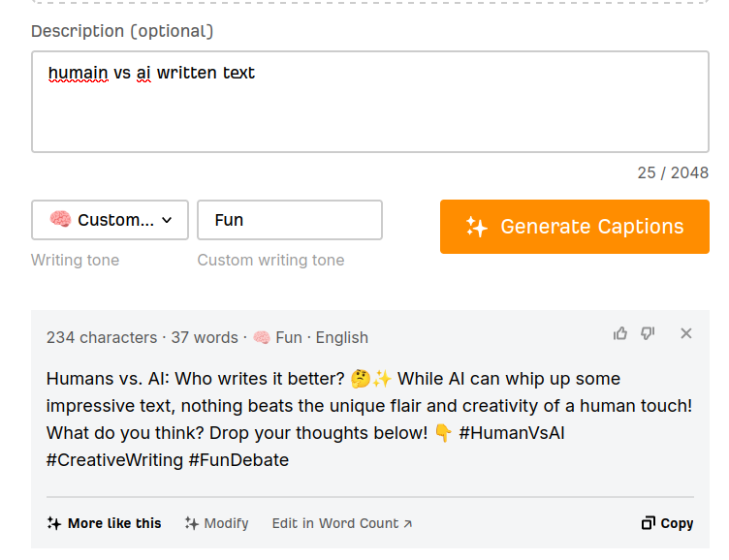Screen dimensions: 729x560
Task: Open the Custom writing tone dropdown
Action: [110, 220]
